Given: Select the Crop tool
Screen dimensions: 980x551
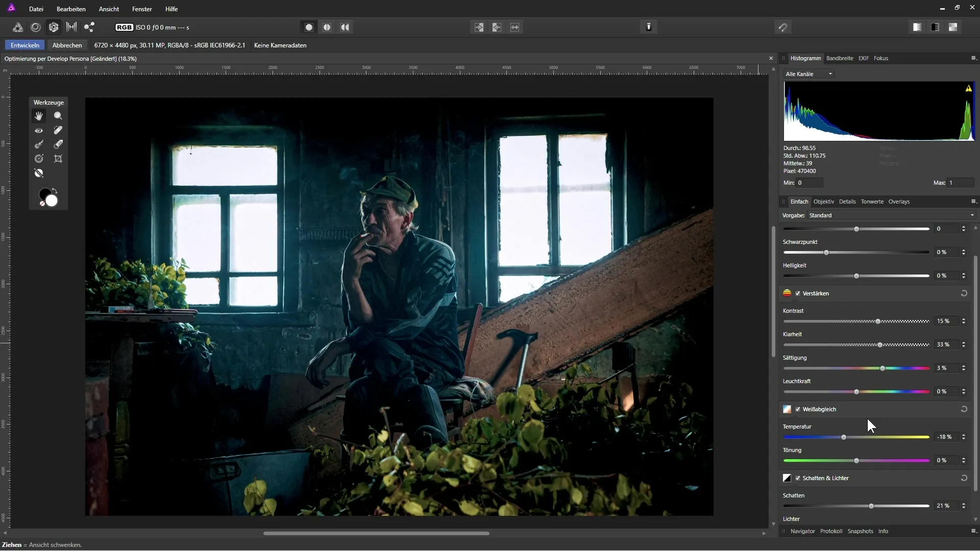Looking at the screenshot, I should pyautogui.click(x=58, y=159).
